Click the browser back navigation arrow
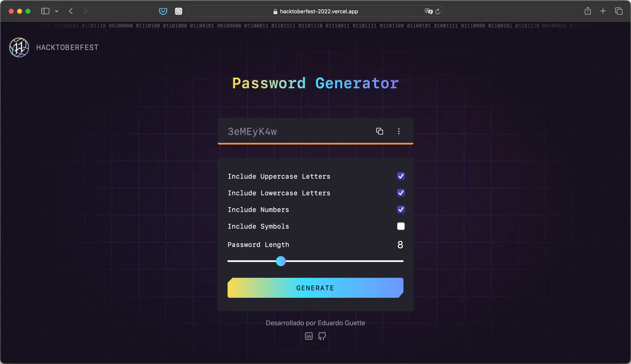631x364 pixels. click(x=71, y=11)
